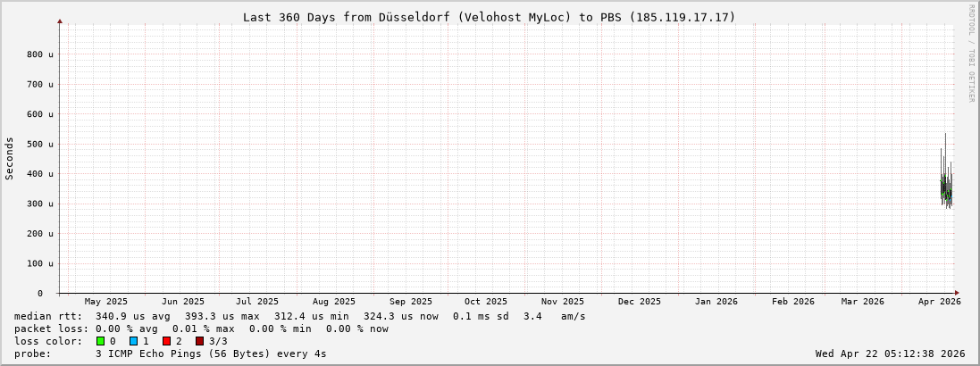
Task: Select the Aug 2025 x-axis label
Action: [x=333, y=302]
